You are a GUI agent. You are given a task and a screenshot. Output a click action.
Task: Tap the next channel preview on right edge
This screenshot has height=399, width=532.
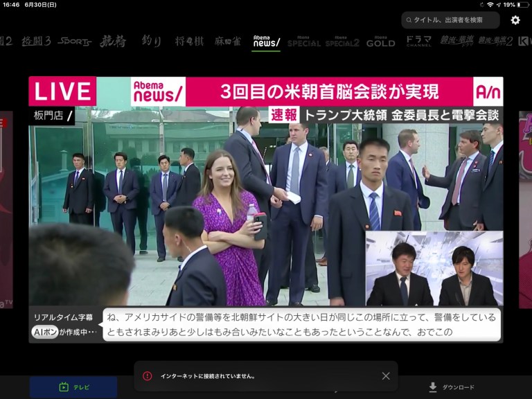pyautogui.click(x=525, y=208)
